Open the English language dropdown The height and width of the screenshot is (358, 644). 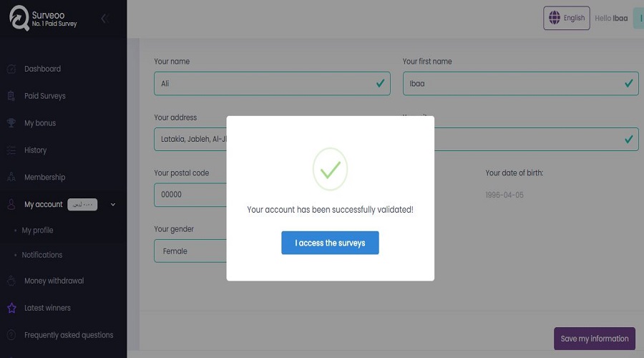tap(566, 18)
